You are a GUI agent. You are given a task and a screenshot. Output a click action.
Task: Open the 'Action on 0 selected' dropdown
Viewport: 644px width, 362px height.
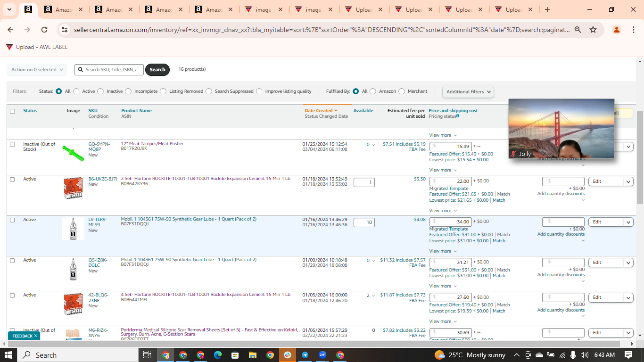(x=37, y=70)
